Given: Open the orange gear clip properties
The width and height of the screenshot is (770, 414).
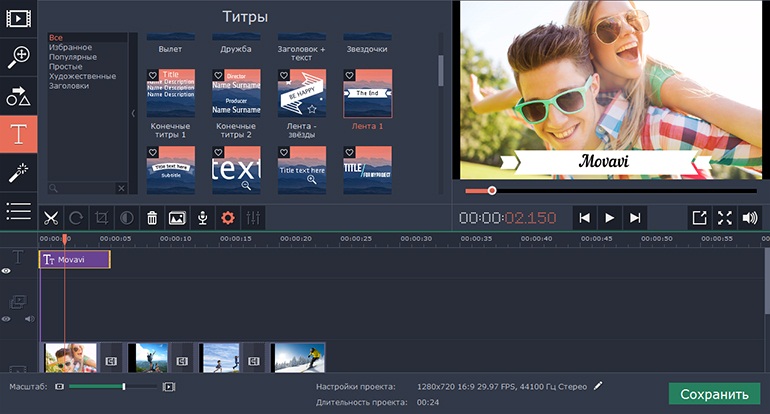Looking at the screenshot, I should pyautogui.click(x=228, y=218).
